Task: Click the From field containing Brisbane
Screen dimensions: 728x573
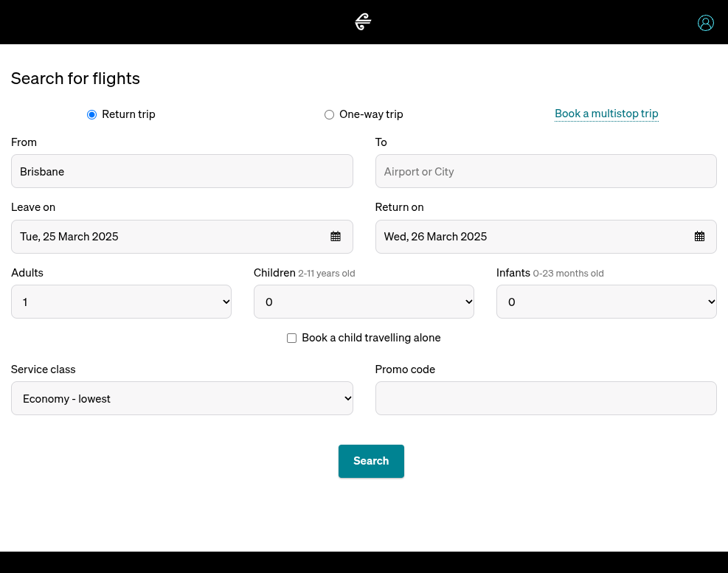Action: click(x=182, y=171)
